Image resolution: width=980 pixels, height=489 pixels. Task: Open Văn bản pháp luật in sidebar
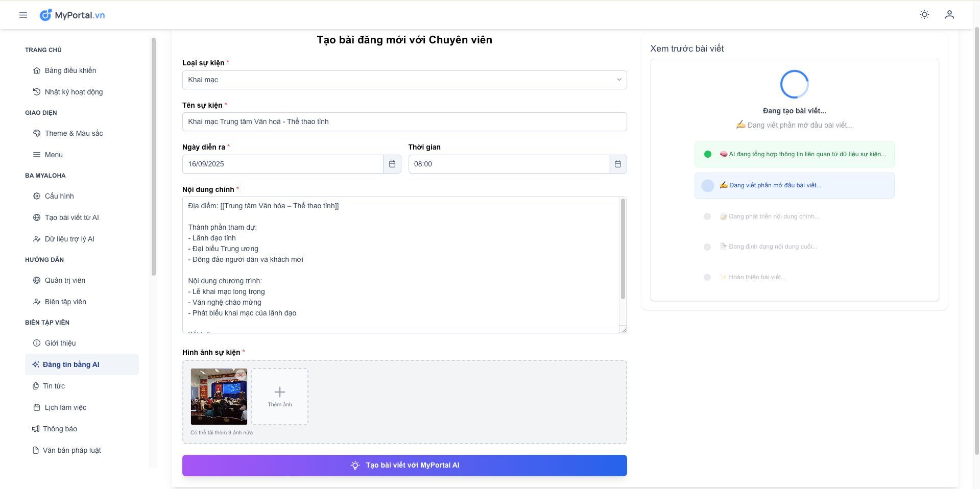click(71, 450)
